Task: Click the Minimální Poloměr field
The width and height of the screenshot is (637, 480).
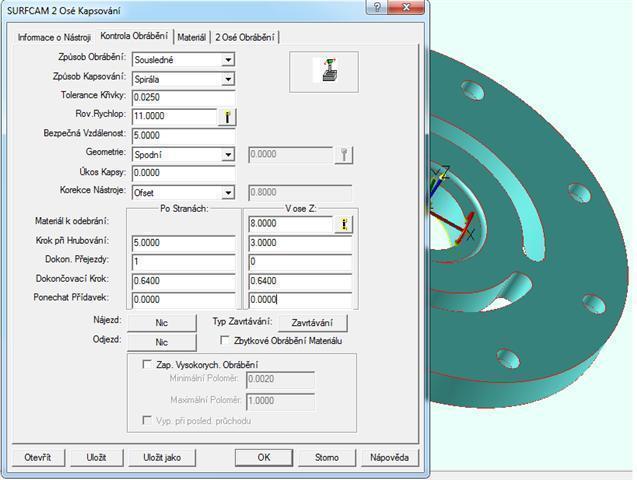Action: click(280, 379)
